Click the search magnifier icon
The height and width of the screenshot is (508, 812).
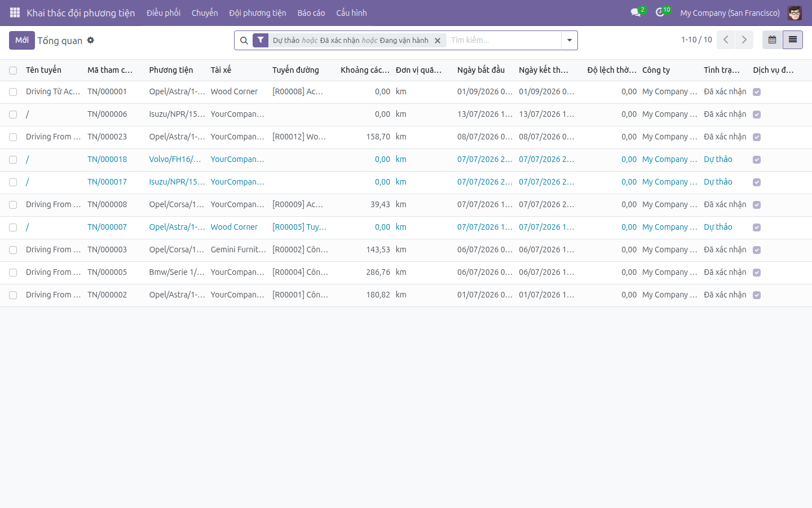(244, 41)
